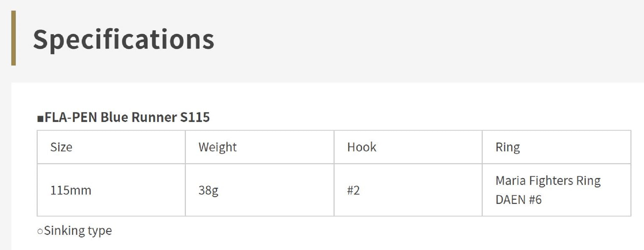Click the Size column header
This screenshot has width=644, height=250.
coord(61,147)
